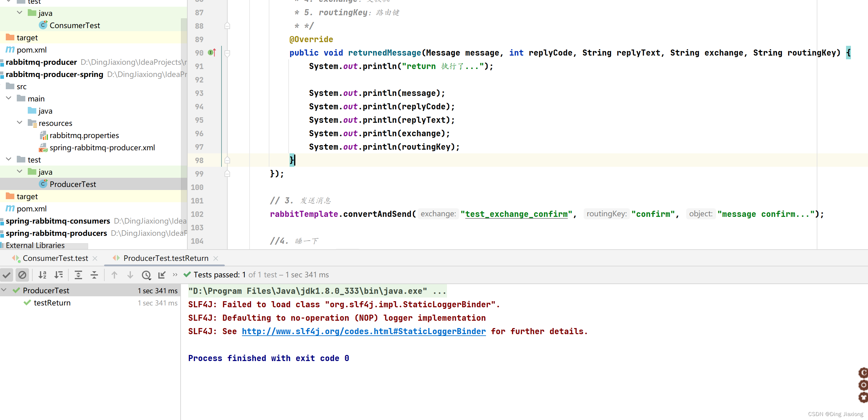This screenshot has width=868, height=420.
Task: Toggle fold marker at line 98
Action: (227, 160)
